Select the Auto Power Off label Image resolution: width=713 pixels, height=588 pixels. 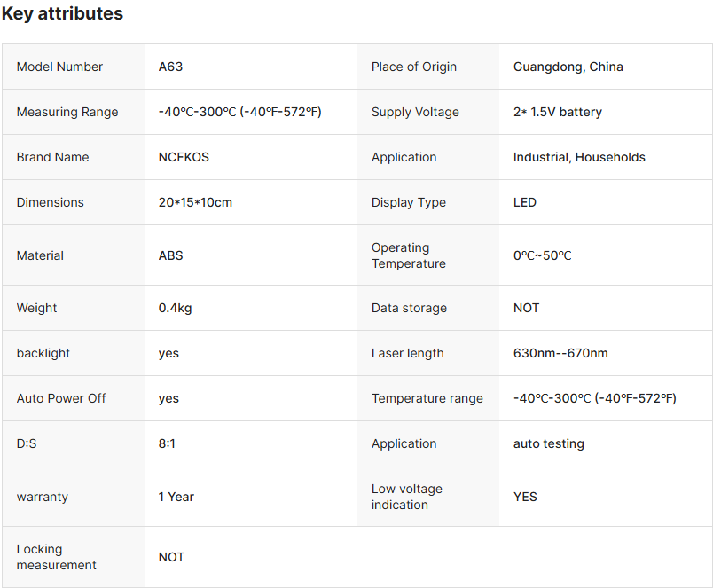[x=61, y=398]
